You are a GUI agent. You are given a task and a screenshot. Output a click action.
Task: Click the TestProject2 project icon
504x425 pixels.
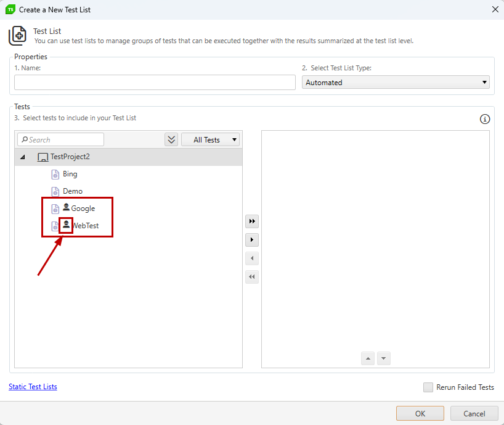tap(43, 157)
